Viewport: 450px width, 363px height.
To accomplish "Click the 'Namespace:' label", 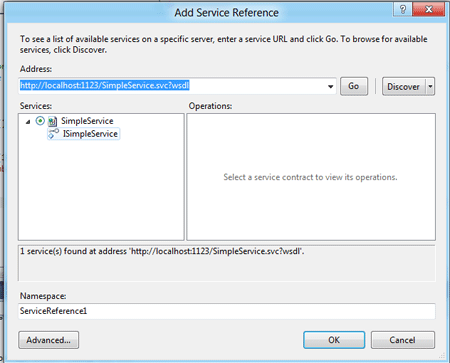I will click(43, 296).
